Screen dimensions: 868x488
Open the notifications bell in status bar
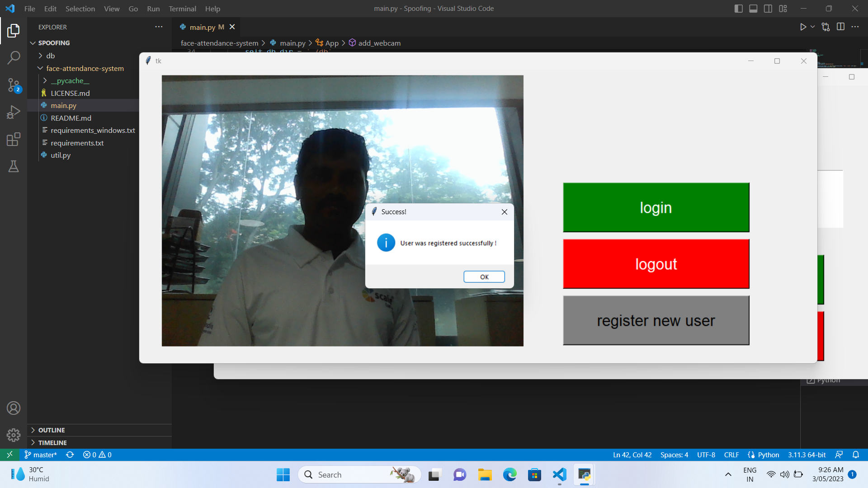857,455
